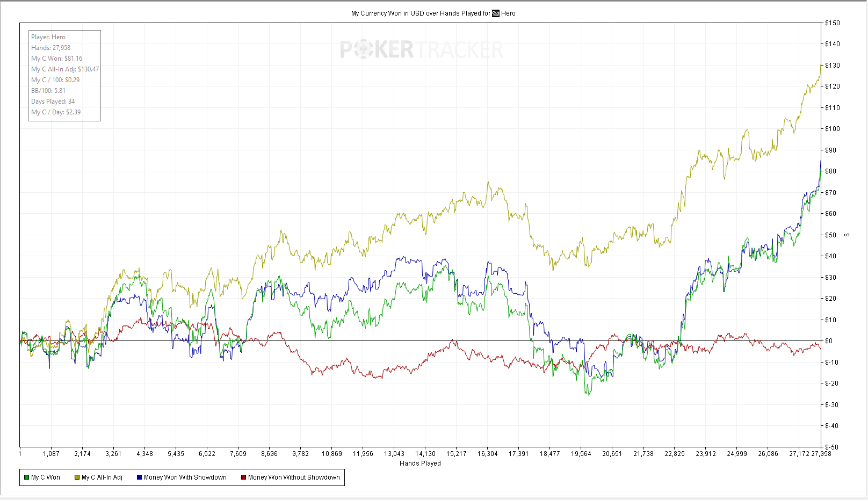Click the "$120" y-axis label
Viewport: 868px width, 500px height.
(x=833, y=86)
